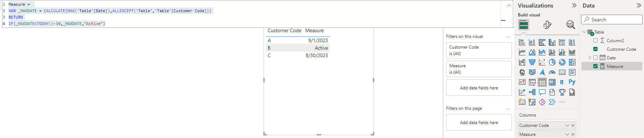Select the stacked area chart visual
The height and width of the screenshot is (138, 644).
pyautogui.click(x=542, y=52)
